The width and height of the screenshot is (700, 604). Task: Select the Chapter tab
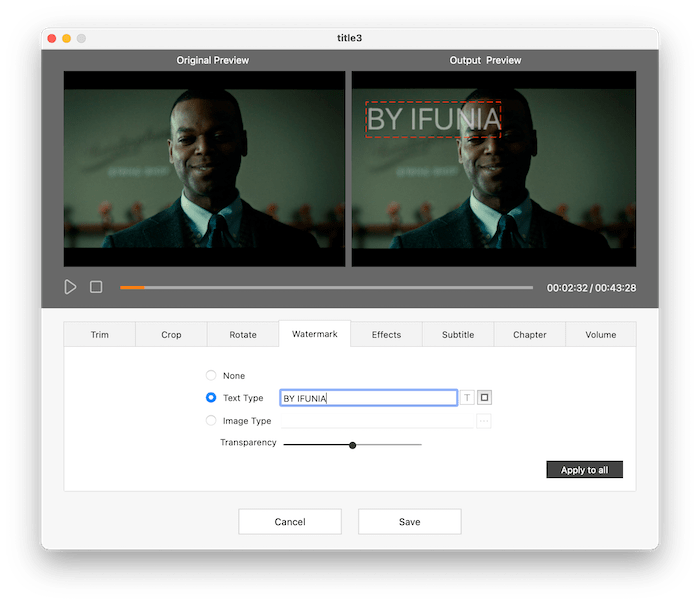click(x=530, y=335)
